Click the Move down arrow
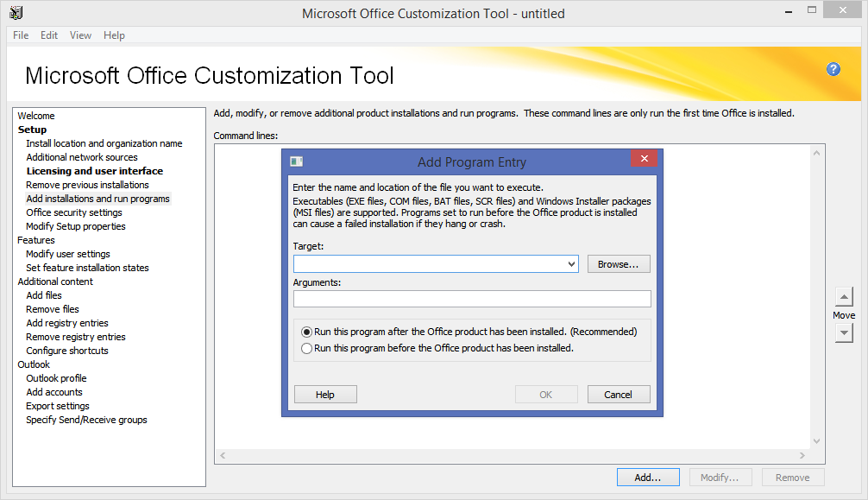This screenshot has height=500, width=868. (843, 331)
